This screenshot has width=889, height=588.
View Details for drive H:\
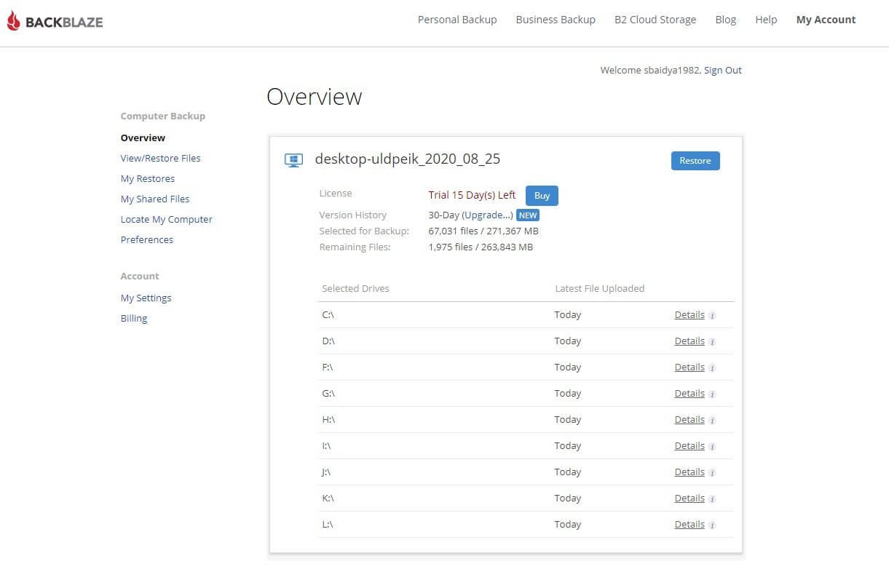click(690, 420)
